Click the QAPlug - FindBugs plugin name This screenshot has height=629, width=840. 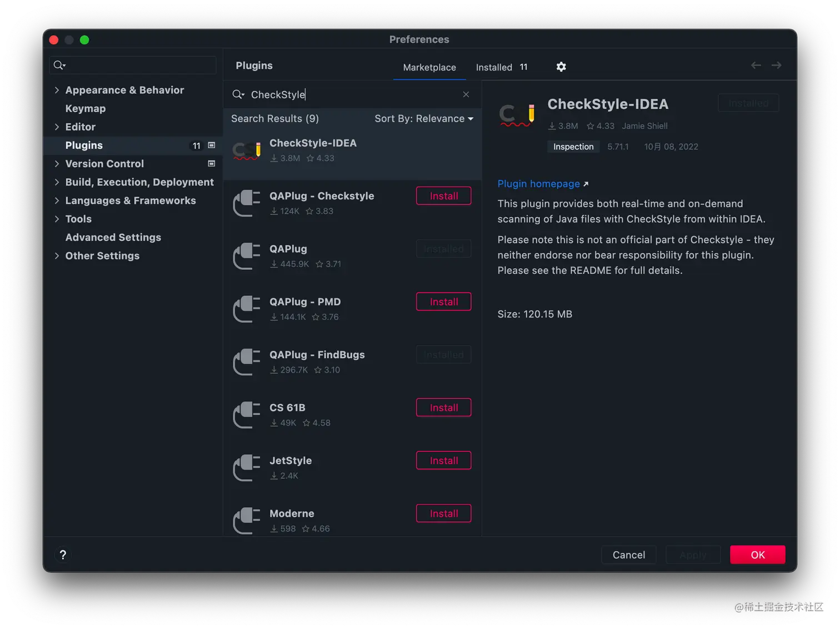[x=317, y=355]
